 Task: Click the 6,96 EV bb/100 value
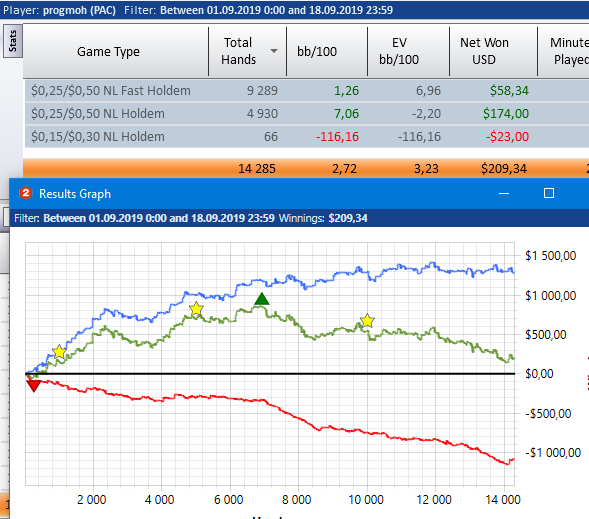pos(428,91)
